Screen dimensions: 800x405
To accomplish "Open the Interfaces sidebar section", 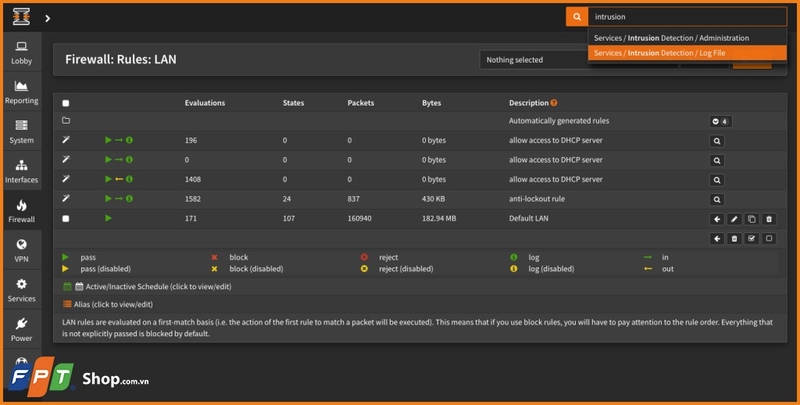I will 21,171.
